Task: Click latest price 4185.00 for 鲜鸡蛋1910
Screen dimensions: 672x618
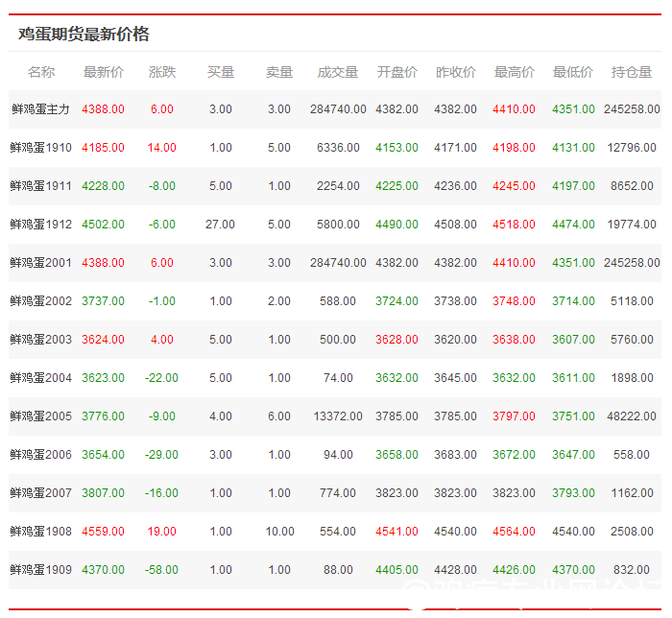Action: tap(103, 148)
